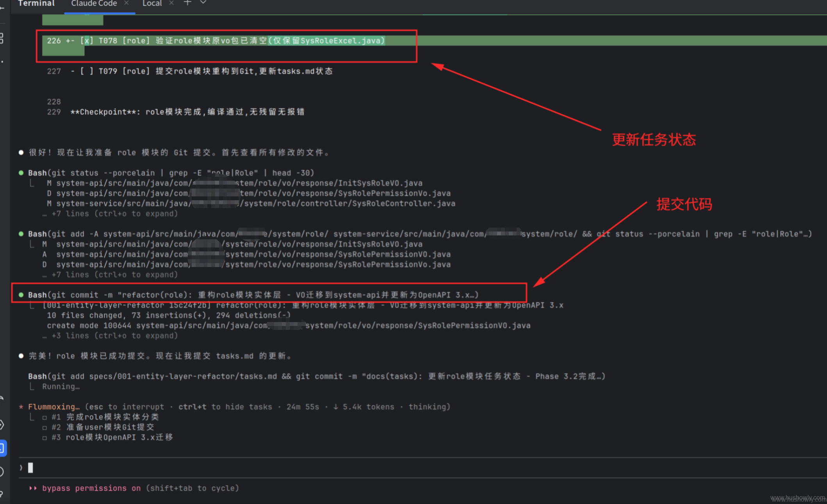Close the Claude Code terminal tab
This screenshot has width=827, height=504.
pyautogui.click(x=126, y=3)
